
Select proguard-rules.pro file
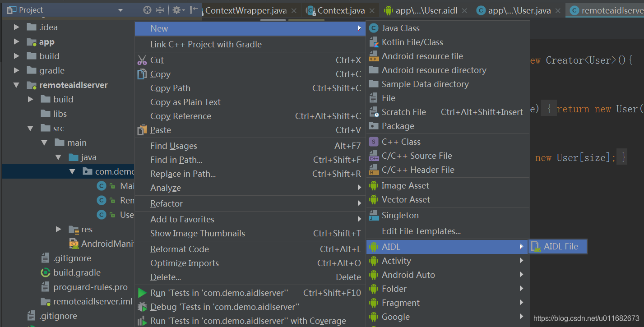[90, 287]
